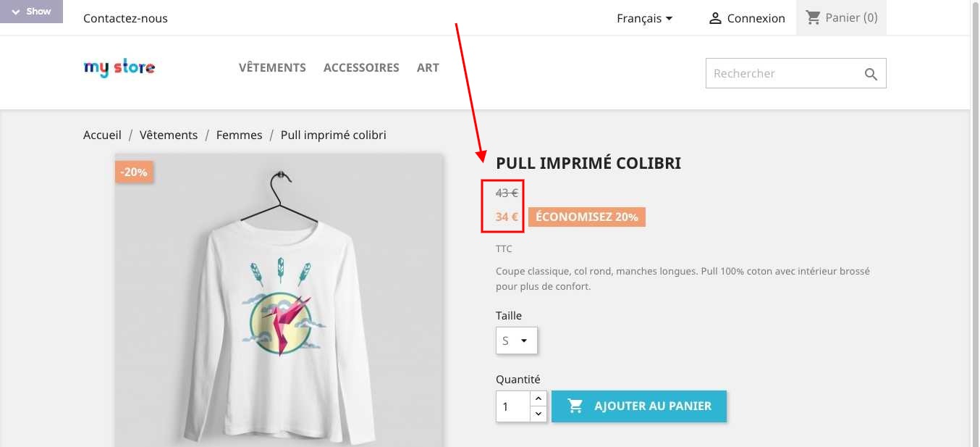The height and width of the screenshot is (447, 980).
Task: Click the my store logo
Action: click(119, 68)
